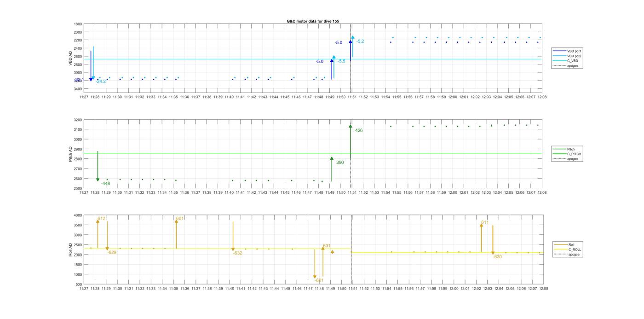Click the "500" tick on Roll axis
The image size is (644, 319).
pos(79,284)
